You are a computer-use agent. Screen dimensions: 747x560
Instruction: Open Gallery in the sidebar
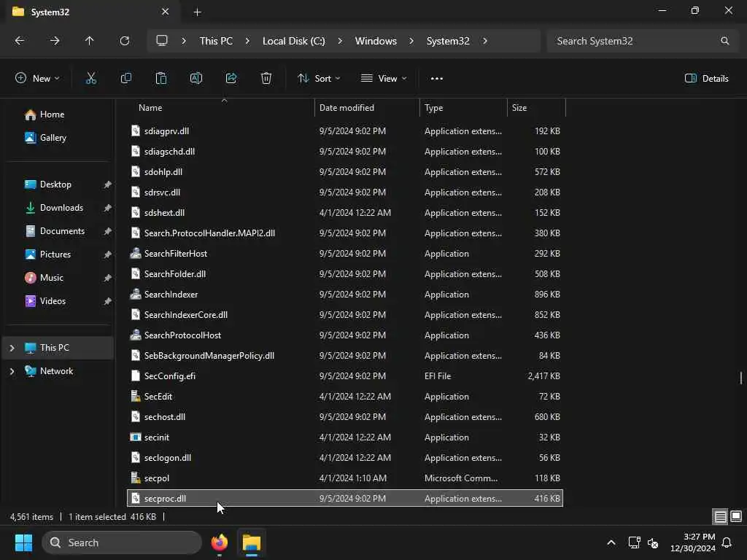53,138
